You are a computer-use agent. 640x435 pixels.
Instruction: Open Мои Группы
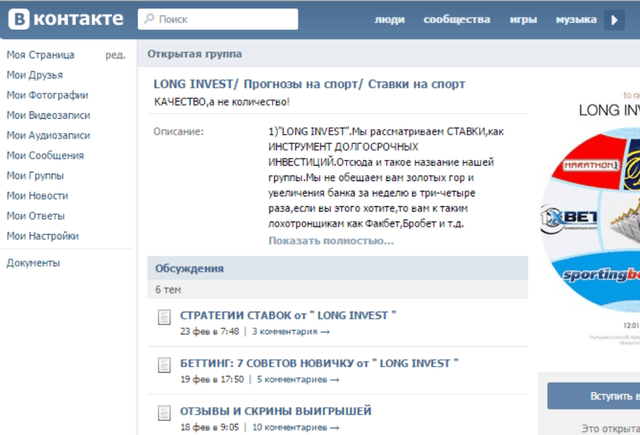[35, 175]
